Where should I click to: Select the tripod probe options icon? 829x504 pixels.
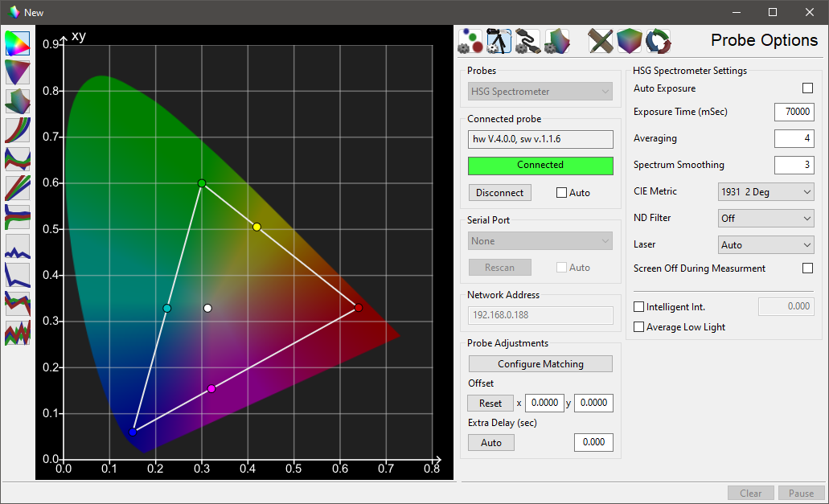[x=499, y=40]
